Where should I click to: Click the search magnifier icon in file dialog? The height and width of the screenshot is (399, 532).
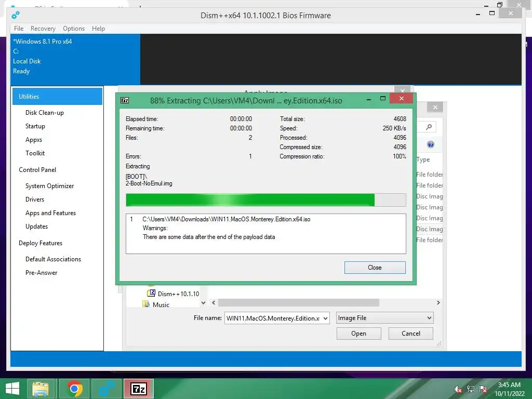click(429, 127)
